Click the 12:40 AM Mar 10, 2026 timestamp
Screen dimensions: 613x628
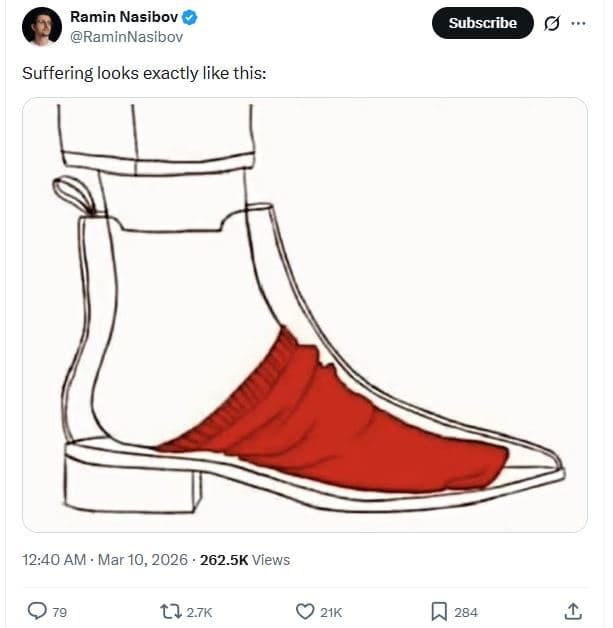tap(105, 560)
